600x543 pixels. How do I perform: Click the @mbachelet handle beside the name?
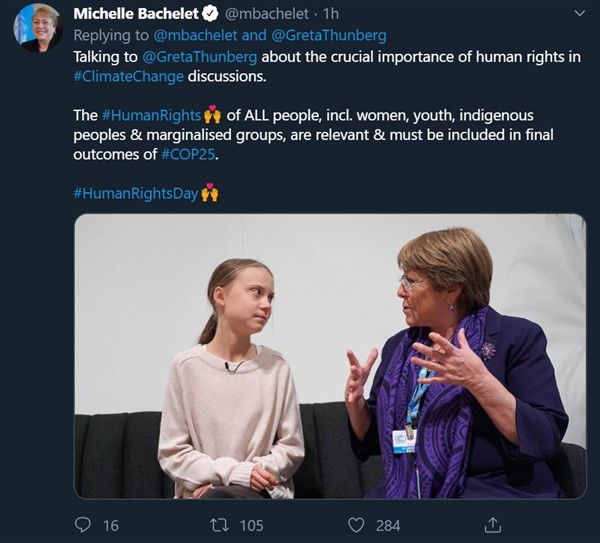click(266, 15)
